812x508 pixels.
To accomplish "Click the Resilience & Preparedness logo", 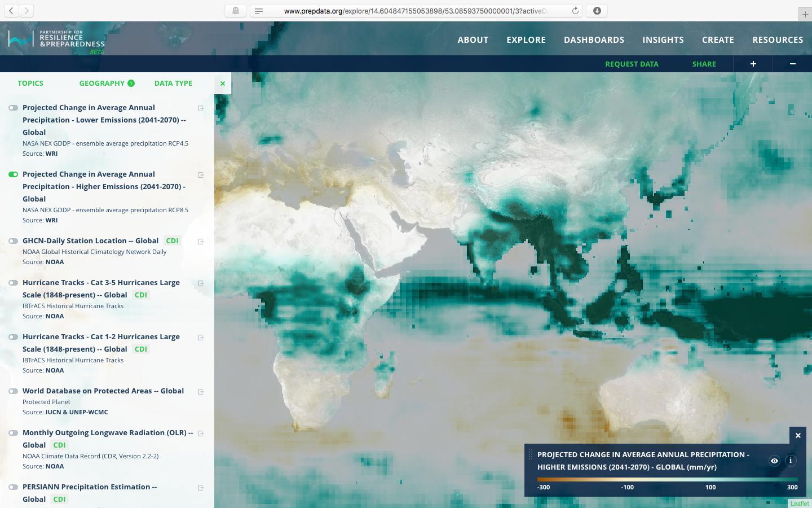I will (57, 41).
